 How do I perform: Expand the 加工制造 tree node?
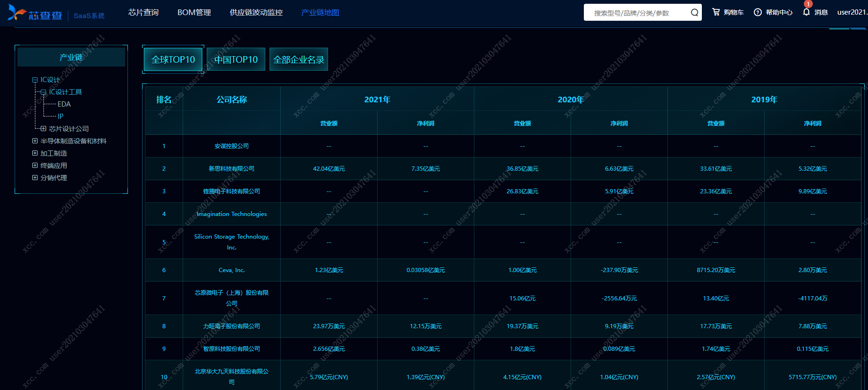(x=35, y=153)
